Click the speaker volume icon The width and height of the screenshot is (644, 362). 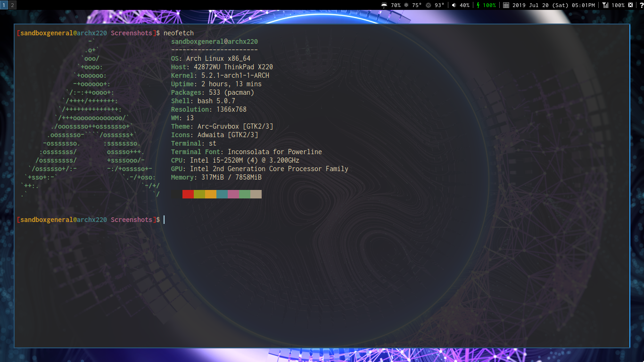coord(454,5)
